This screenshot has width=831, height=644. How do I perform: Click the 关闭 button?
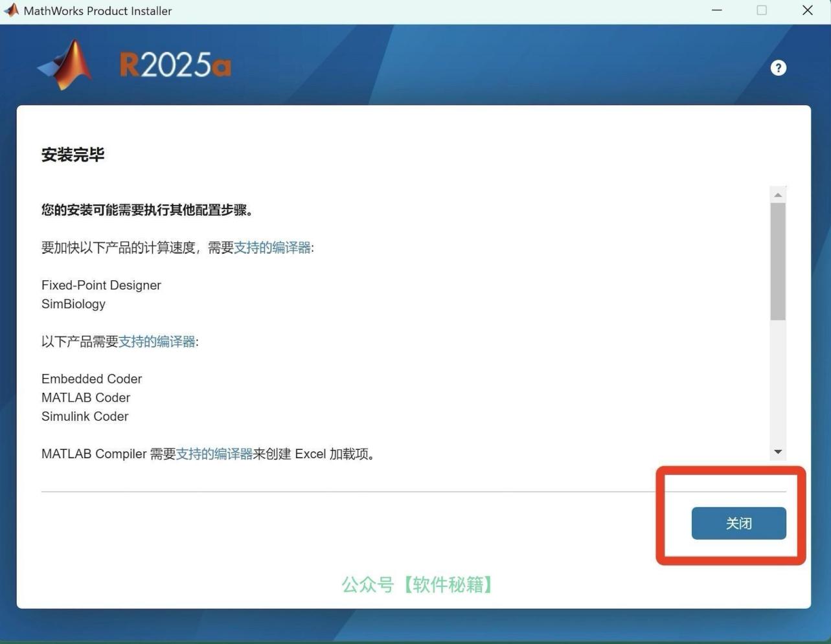[738, 523]
